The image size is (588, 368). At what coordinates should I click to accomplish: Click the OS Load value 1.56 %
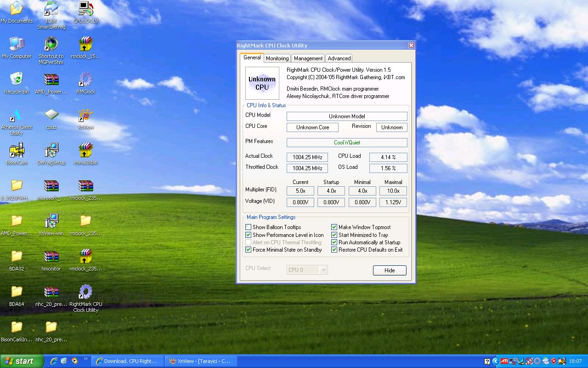[x=388, y=168]
